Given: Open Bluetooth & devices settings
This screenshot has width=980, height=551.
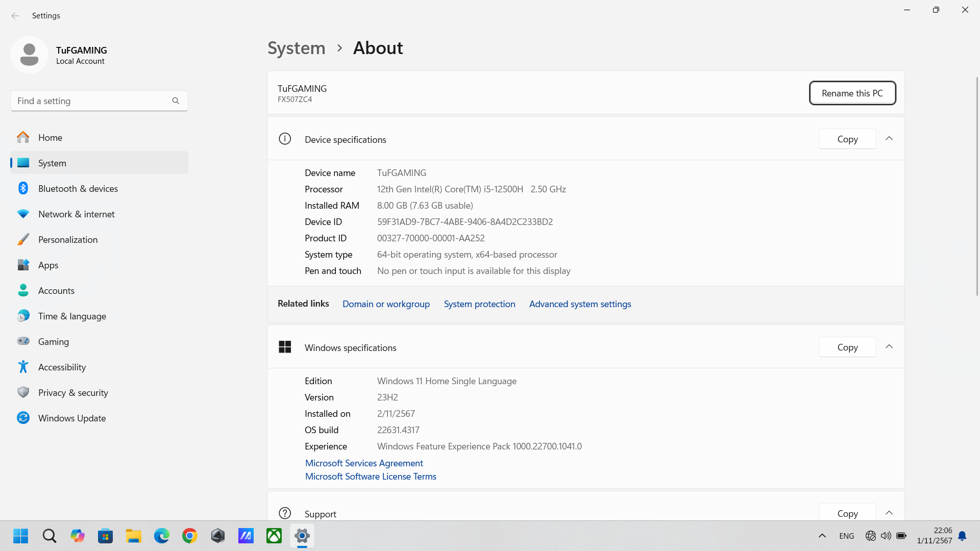Looking at the screenshot, I should [x=99, y=188].
